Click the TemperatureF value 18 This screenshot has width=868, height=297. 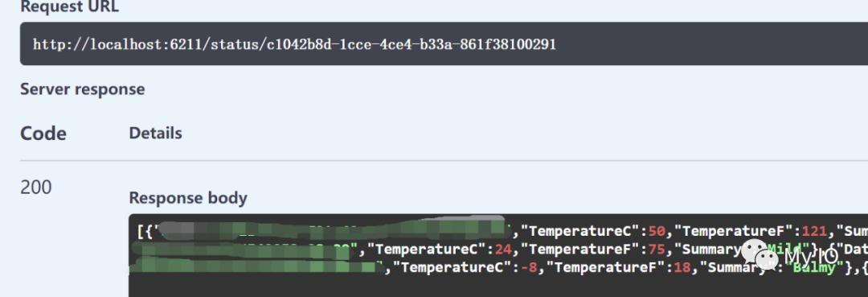tap(683, 268)
